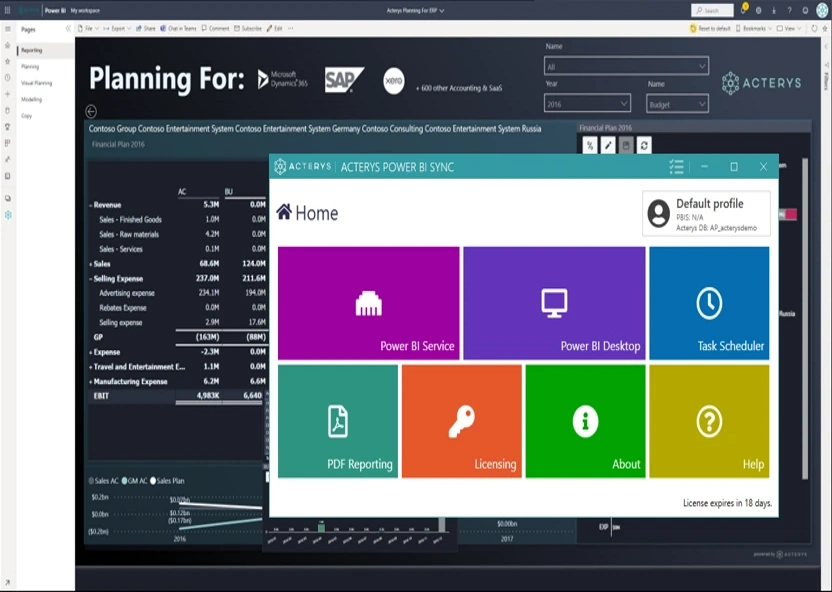The image size is (832, 592).
Task: Open the Name 'All' dropdown
Action: [626, 66]
